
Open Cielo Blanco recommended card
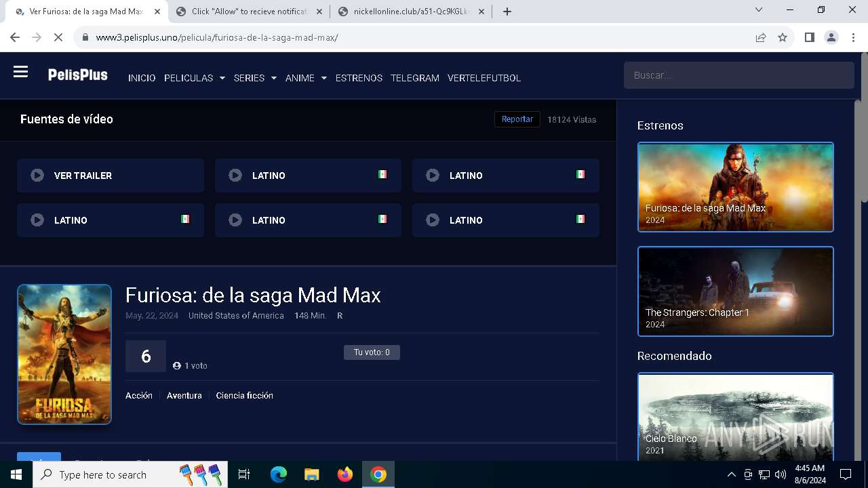click(736, 417)
